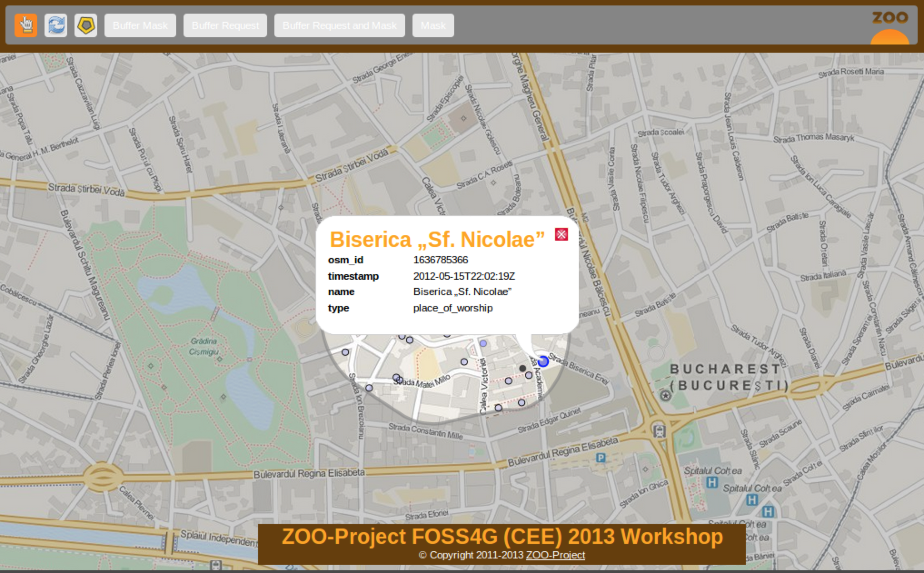
Task: Click the Mask button
Action: coord(433,25)
